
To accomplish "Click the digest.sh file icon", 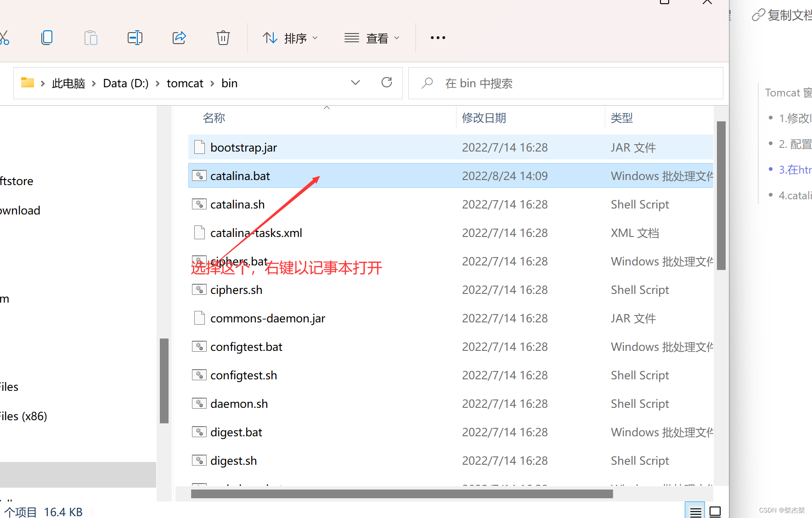I will (199, 460).
